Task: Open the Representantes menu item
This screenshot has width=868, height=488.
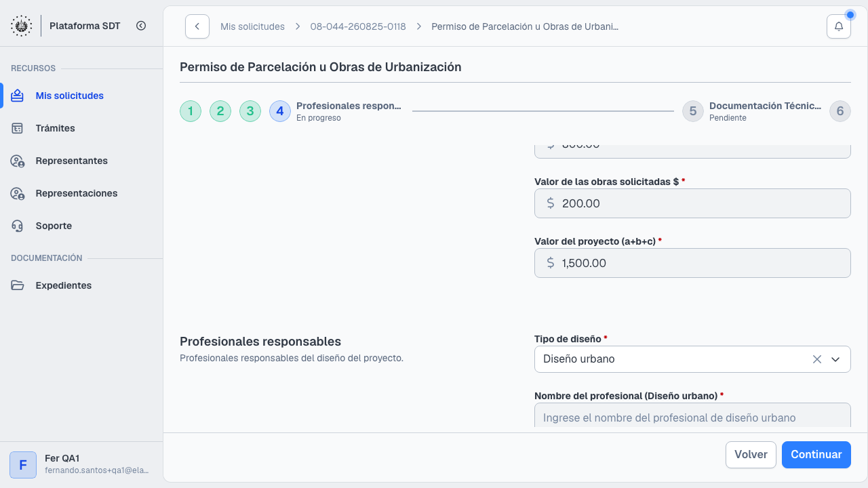Action: pyautogui.click(x=83, y=161)
